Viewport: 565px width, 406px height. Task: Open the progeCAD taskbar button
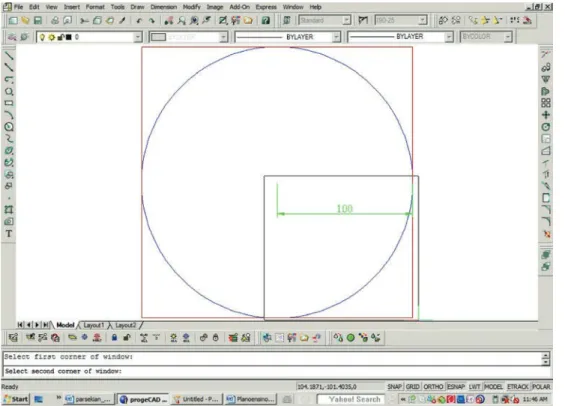[143, 399]
